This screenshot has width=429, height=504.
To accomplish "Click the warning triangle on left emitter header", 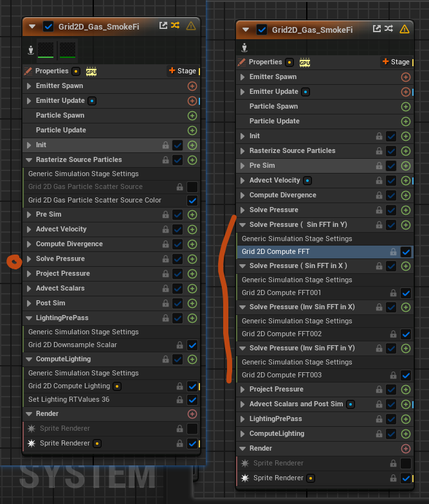I will click(x=191, y=26).
